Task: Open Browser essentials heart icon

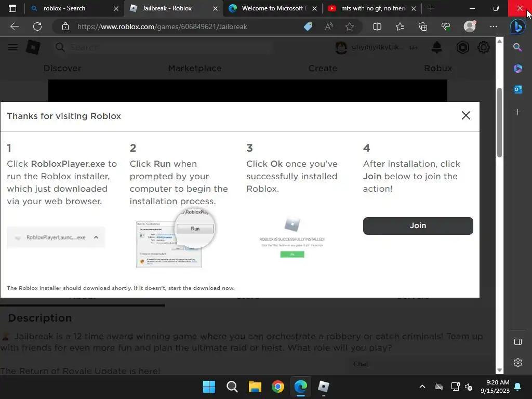Action: 446,26
